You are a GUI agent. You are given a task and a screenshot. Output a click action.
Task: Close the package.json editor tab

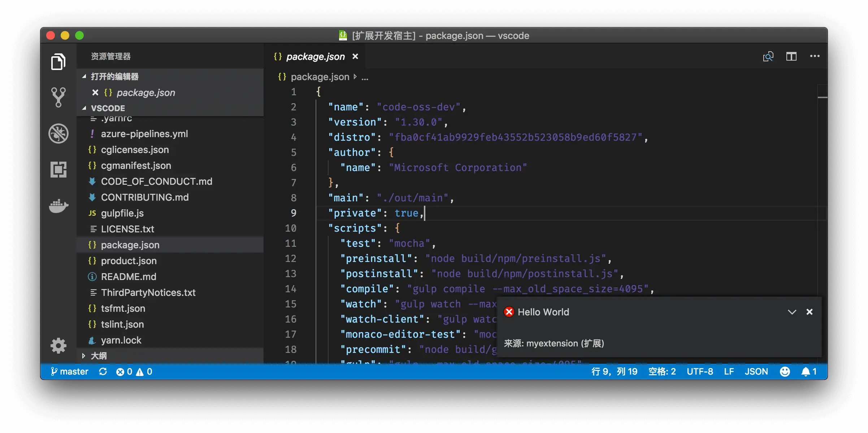click(355, 56)
